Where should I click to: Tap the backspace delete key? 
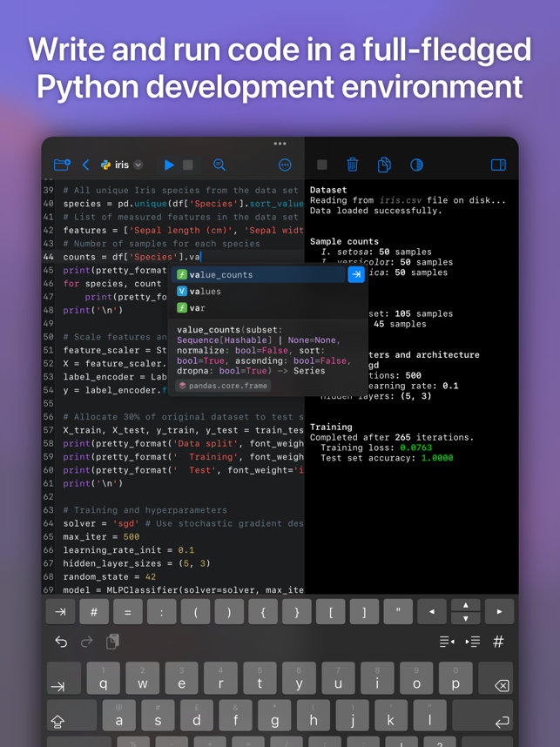point(495,678)
